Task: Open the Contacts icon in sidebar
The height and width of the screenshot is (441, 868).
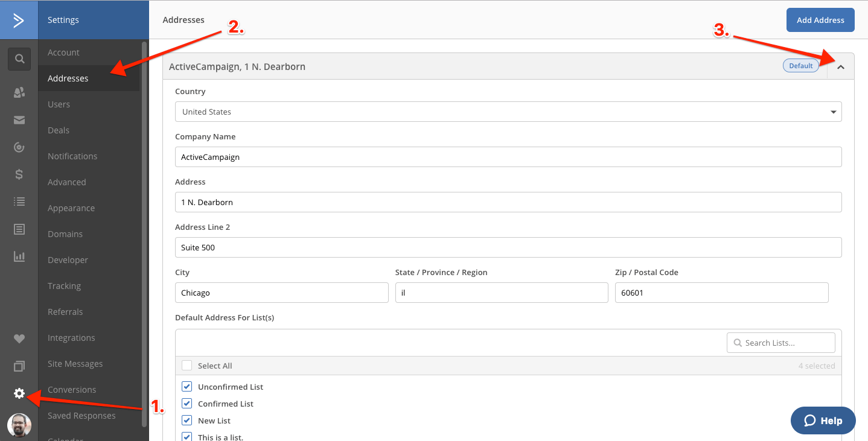Action: 19,92
